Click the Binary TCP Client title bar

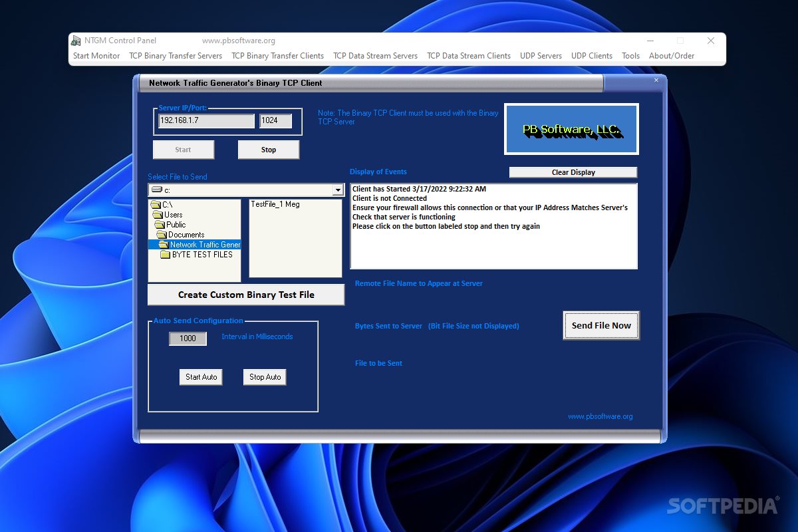tap(370, 83)
